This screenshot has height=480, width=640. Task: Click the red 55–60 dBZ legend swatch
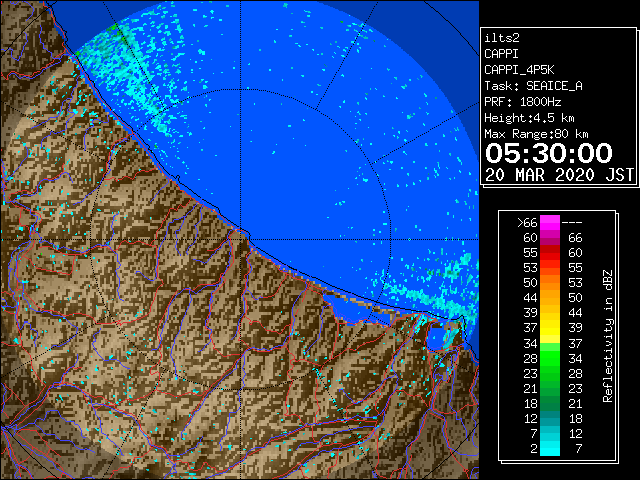(550, 253)
